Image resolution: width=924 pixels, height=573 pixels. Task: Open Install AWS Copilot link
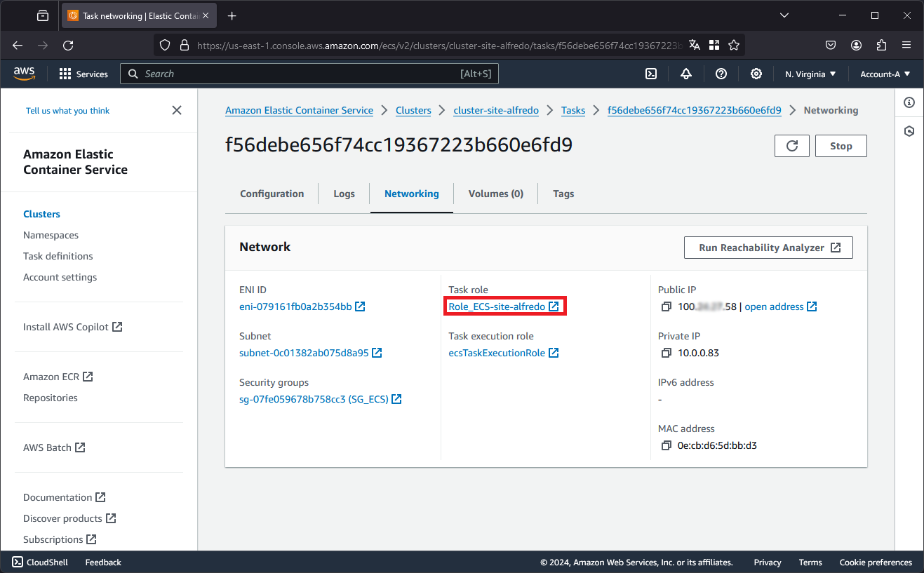pos(73,327)
